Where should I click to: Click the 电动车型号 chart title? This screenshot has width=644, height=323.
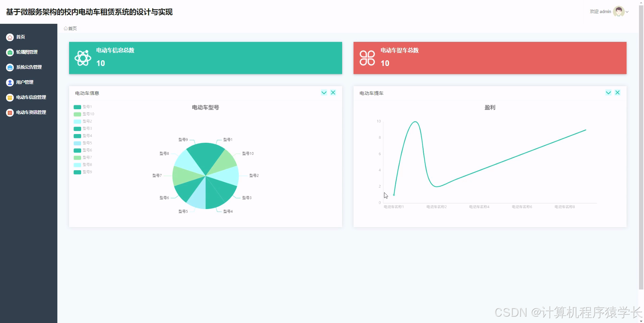tap(205, 108)
